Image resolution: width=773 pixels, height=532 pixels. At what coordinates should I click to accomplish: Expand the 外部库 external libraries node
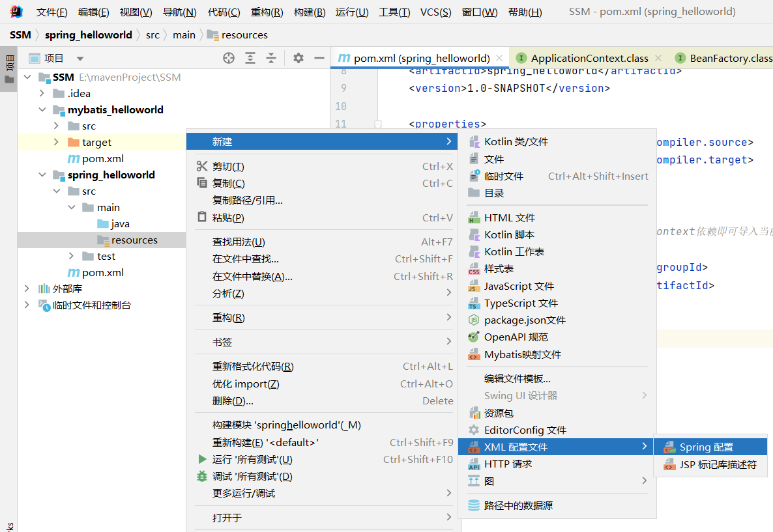tap(27, 288)
